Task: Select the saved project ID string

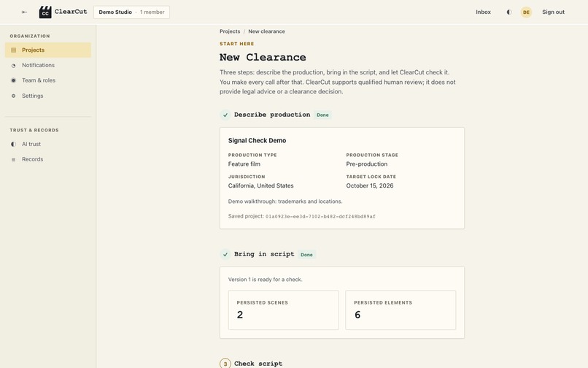Action: point(320,216)
